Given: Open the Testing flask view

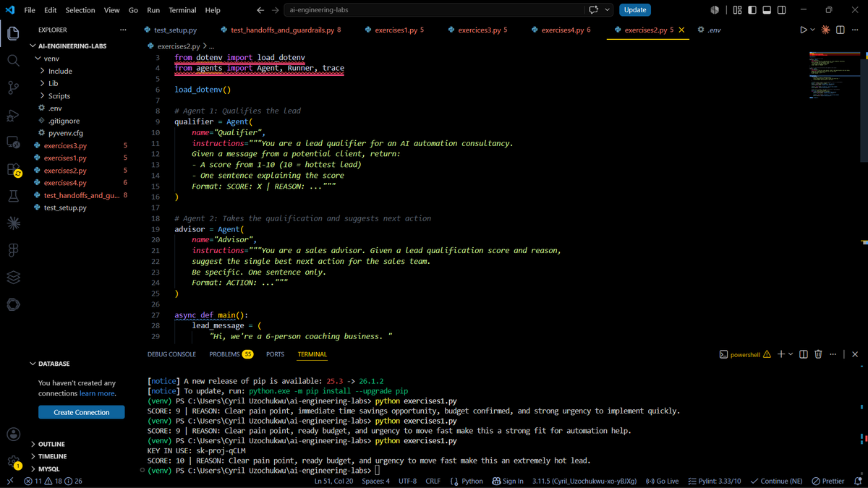Looking at the screenshot, I should pyautogui.click(x=13, y=196).
